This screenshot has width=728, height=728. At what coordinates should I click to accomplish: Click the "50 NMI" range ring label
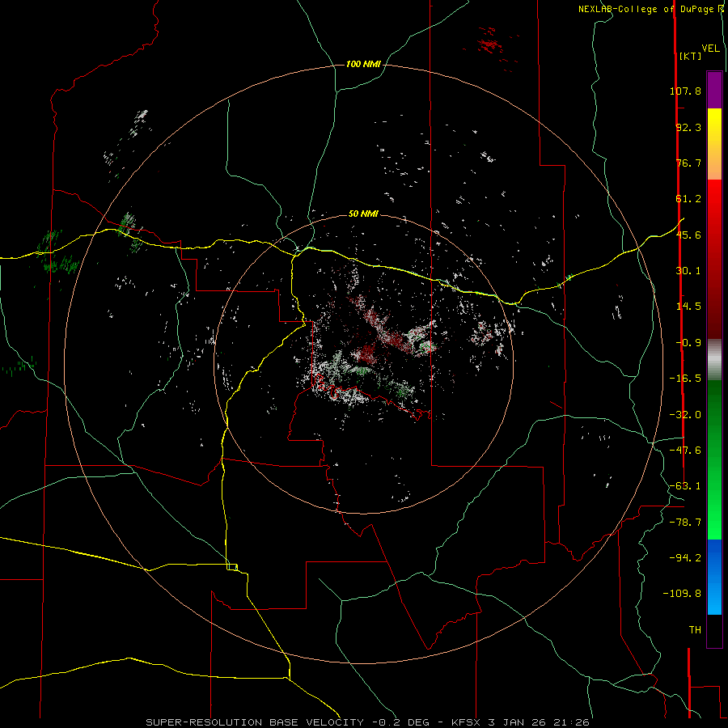(x=363, y=214)
